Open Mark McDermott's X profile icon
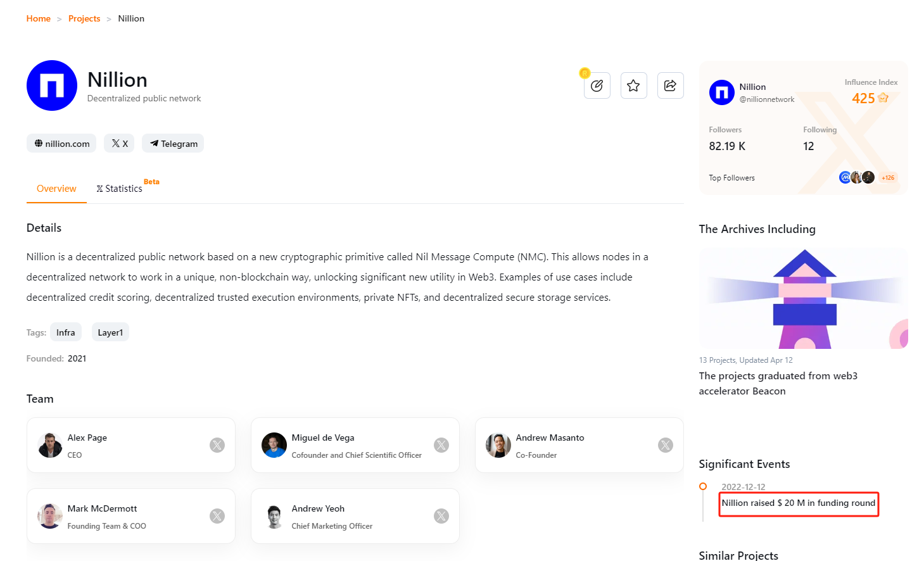924x561 pixels. point(217,516)
